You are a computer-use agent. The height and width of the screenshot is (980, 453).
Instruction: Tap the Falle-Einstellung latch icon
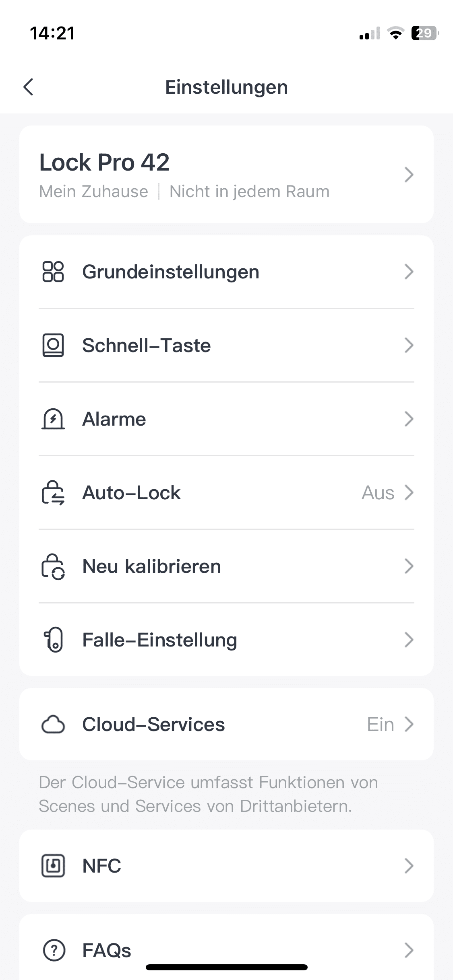click(x=53, y=640)
